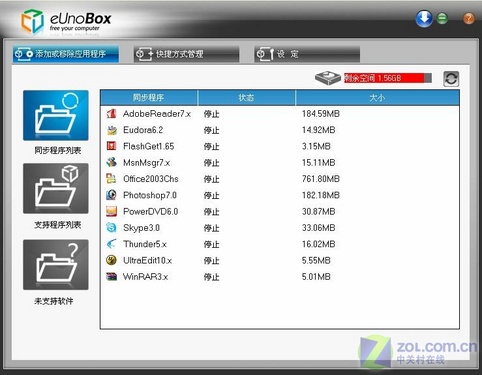Click the refresh sync icon beside space bar
This screenshot has height=375, width=482.
pyautogui.click(x=451, y=79)
